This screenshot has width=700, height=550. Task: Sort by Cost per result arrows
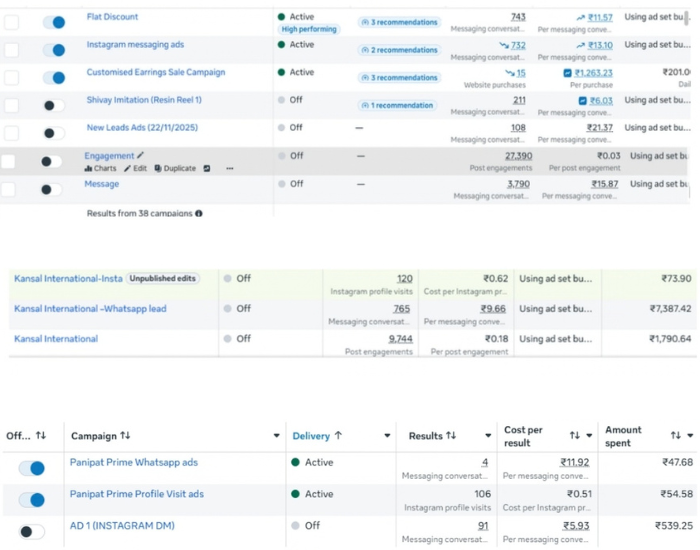click(575, 435)
